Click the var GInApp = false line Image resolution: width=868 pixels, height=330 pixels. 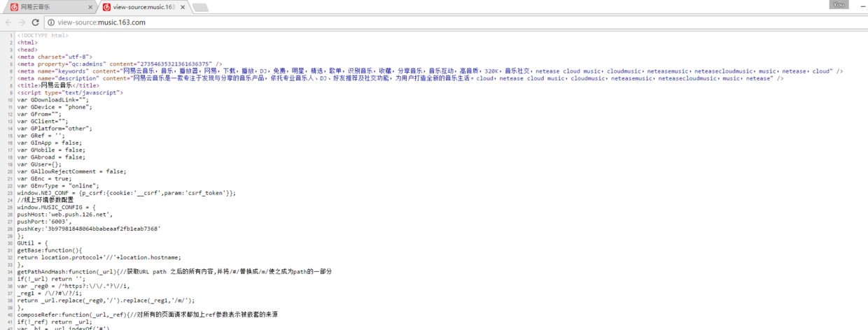click(x=50, y=143)
